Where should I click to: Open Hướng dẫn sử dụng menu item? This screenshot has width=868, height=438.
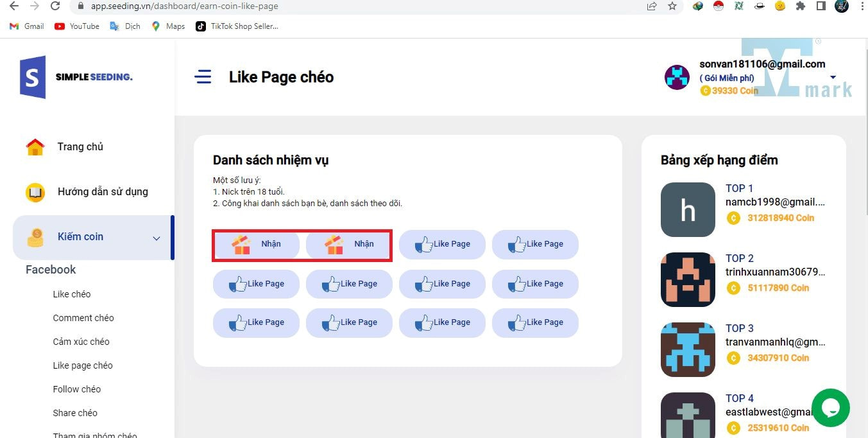click(x=103, y=192)
